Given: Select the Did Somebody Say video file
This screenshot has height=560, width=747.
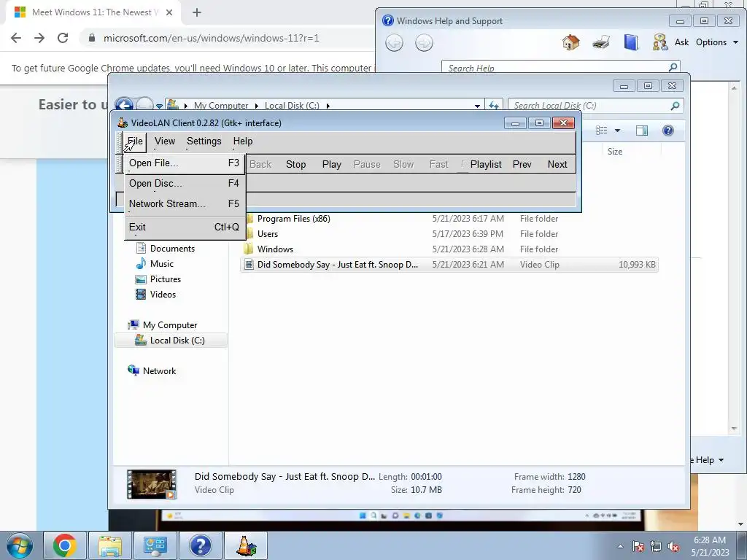Looking at the screenshot, I should 449,265.
